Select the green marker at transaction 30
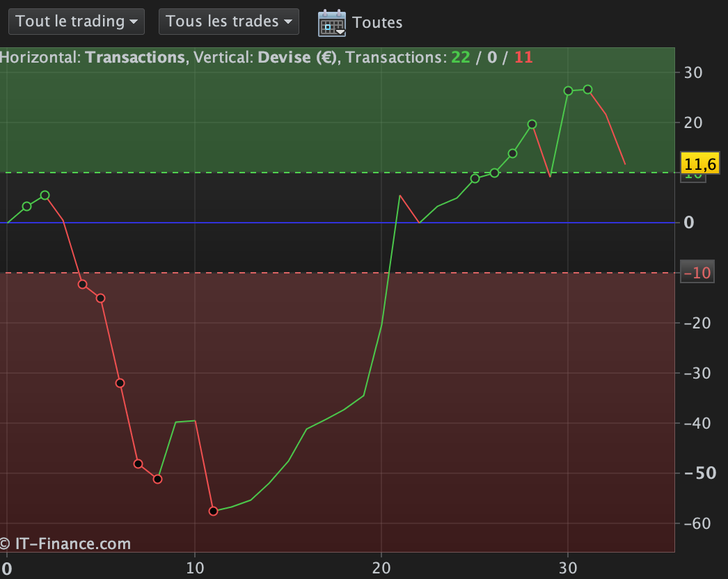The width and height of the screenshot is (728, 579). click(x=569, y=91)
